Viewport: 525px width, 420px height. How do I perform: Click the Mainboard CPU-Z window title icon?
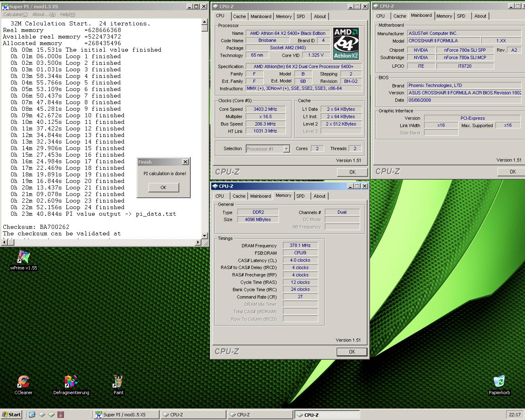376,6
